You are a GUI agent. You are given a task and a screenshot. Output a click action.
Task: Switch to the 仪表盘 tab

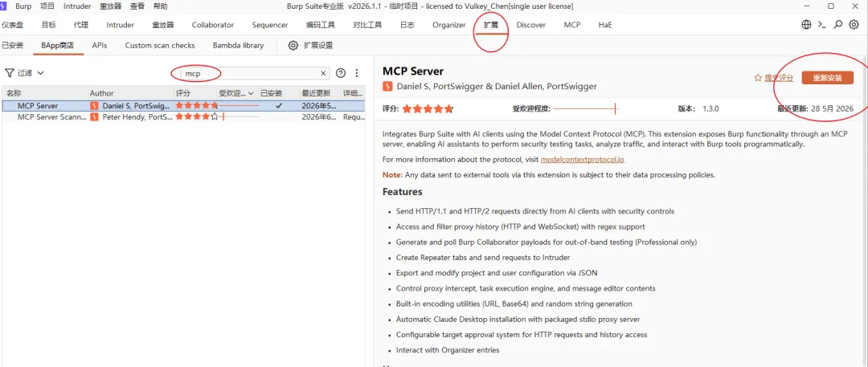pyautogui.click(x=12, y=25)
